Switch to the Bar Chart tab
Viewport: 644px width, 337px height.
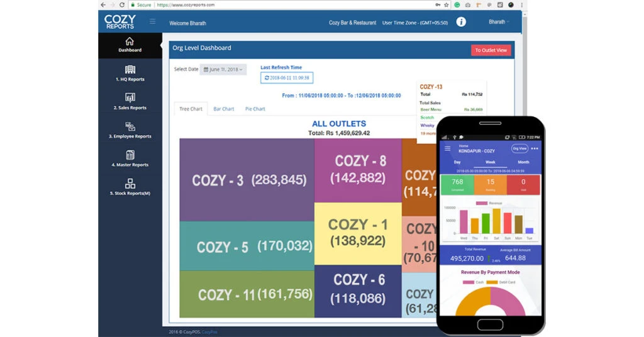pyautogui.click(x=223, y=109)
